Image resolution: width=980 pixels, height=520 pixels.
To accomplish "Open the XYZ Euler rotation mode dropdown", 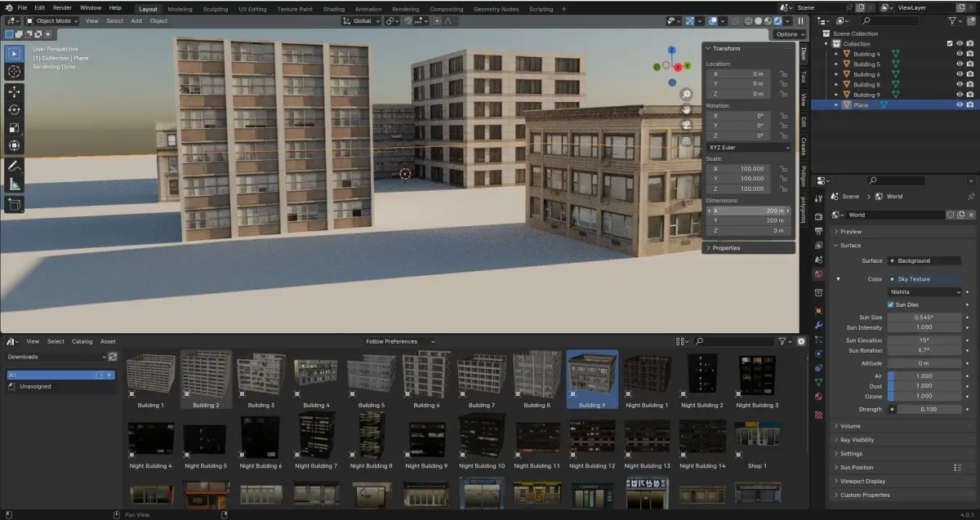I will 749,148.
